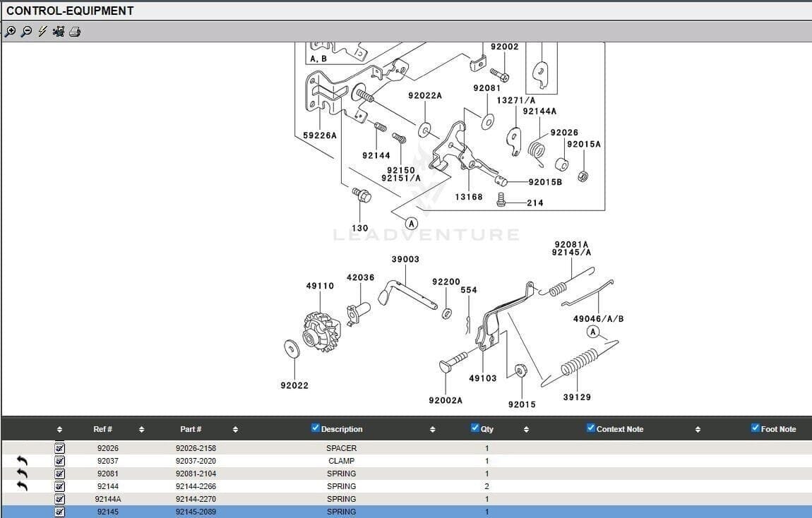The width and height of the screenshot is (812, 518).
Task: Toggle the Foot Note column checkbox
Action: 756,428
